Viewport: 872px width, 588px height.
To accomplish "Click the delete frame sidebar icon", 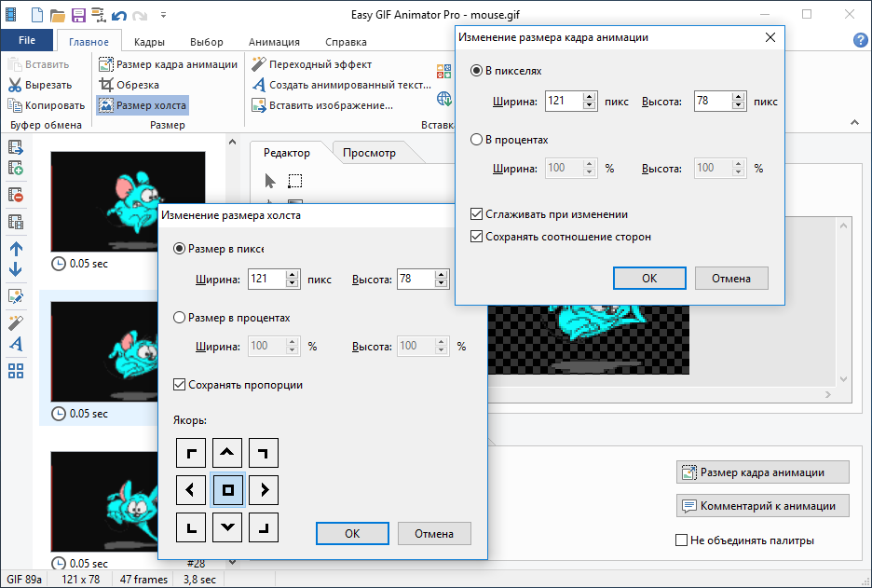I will (x=16, y=196).
